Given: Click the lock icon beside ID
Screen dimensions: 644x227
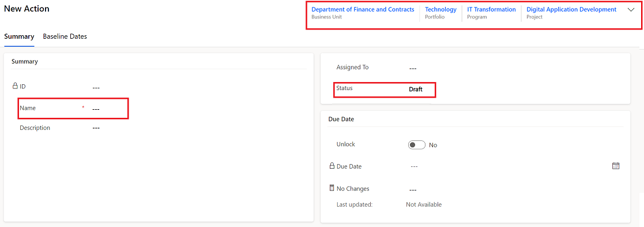Looking at the screenshot, I should pyautogui.click(x=15, y=86).
